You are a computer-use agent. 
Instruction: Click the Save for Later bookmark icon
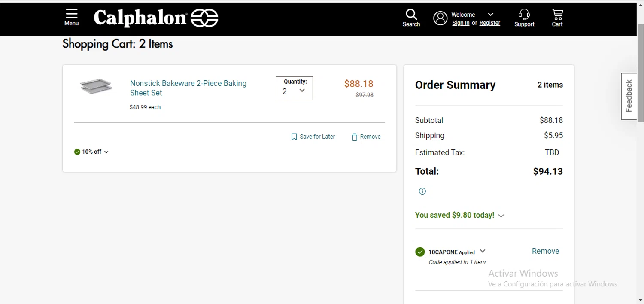click(x=294, y=137)
